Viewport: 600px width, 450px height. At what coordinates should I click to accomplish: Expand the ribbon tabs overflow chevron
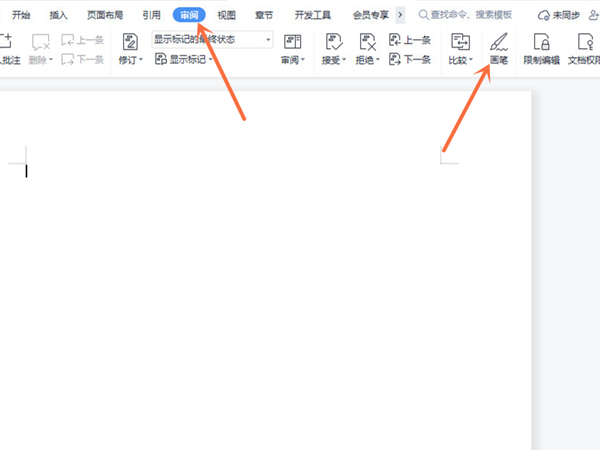(400, 15)
